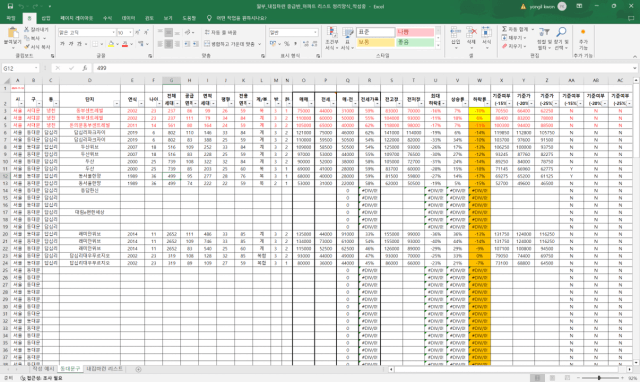Click the Cut scissors icon
The height and width of the screenshot is (382, 640).
[x=27, y=29]
